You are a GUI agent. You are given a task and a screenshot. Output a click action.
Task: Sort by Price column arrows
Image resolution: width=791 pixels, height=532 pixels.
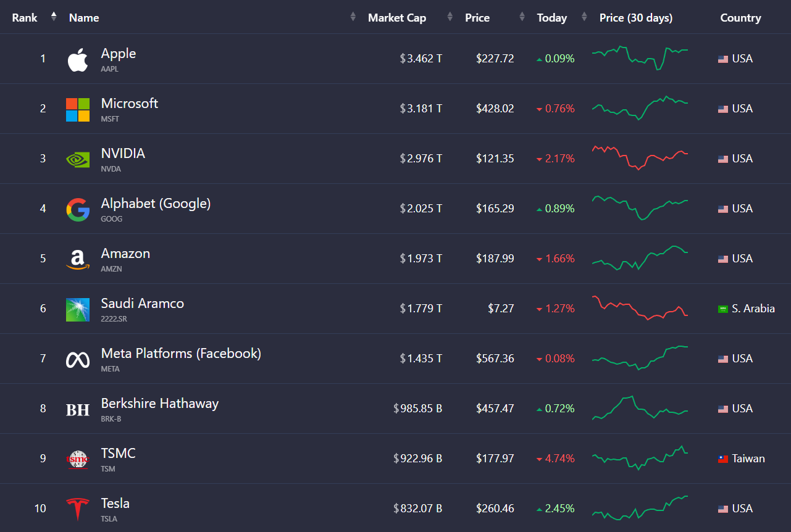[x=522, y=17]
